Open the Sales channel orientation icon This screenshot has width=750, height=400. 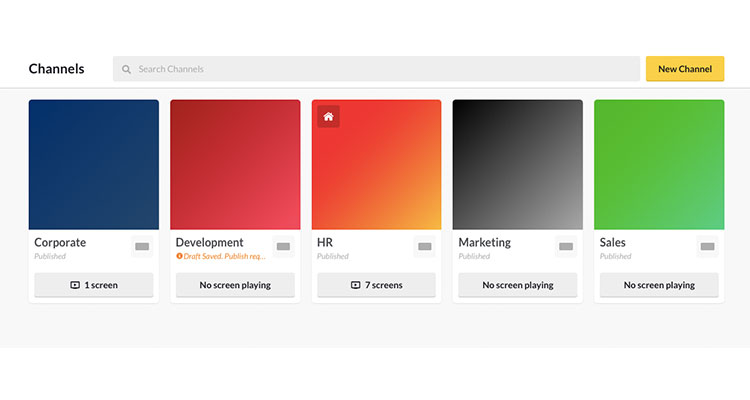click(x=707, y=246)
